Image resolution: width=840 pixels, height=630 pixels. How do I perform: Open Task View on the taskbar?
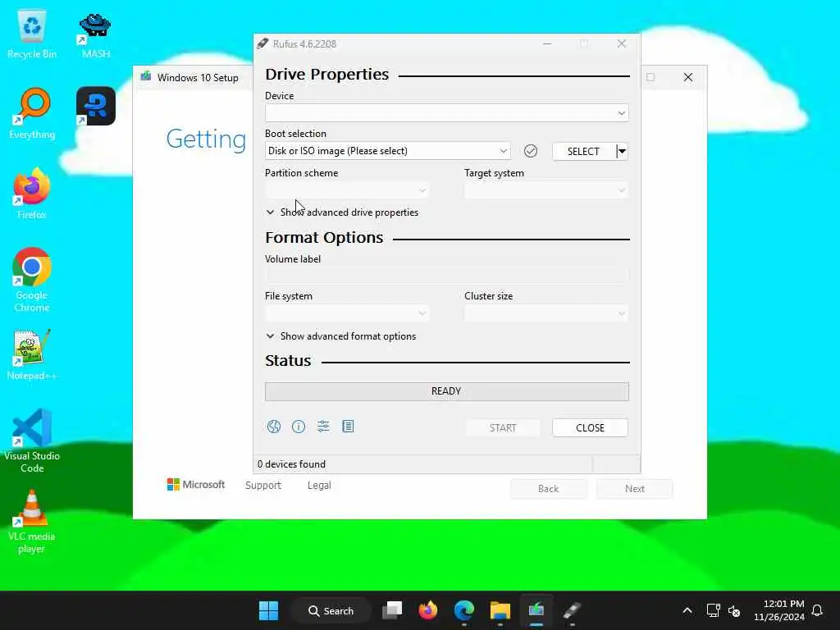[392, 610]
